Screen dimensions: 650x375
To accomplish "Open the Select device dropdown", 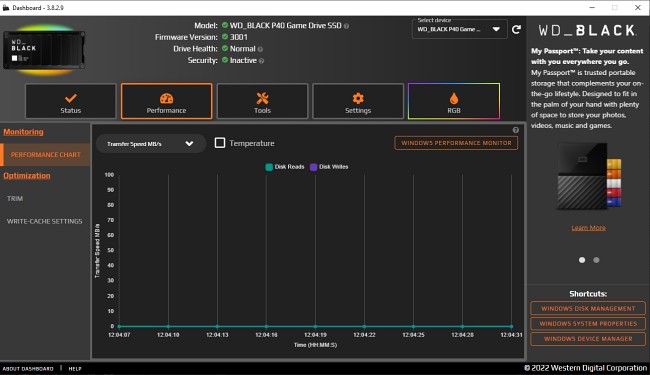I will pyautogui.click(x=459, y=29).
